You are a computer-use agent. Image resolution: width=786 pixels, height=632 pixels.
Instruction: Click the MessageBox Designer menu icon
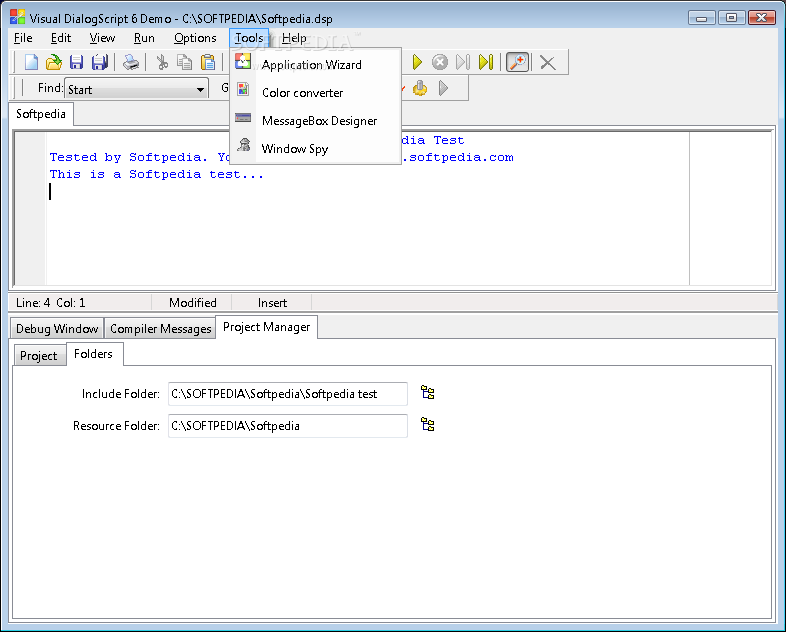(x=243, y=117)
